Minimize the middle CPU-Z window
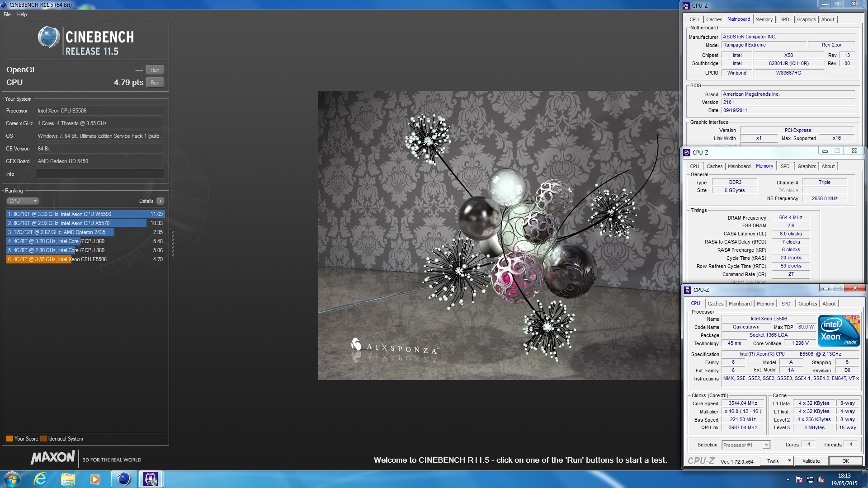The image size is (868, 488). (x=825, y=151)
